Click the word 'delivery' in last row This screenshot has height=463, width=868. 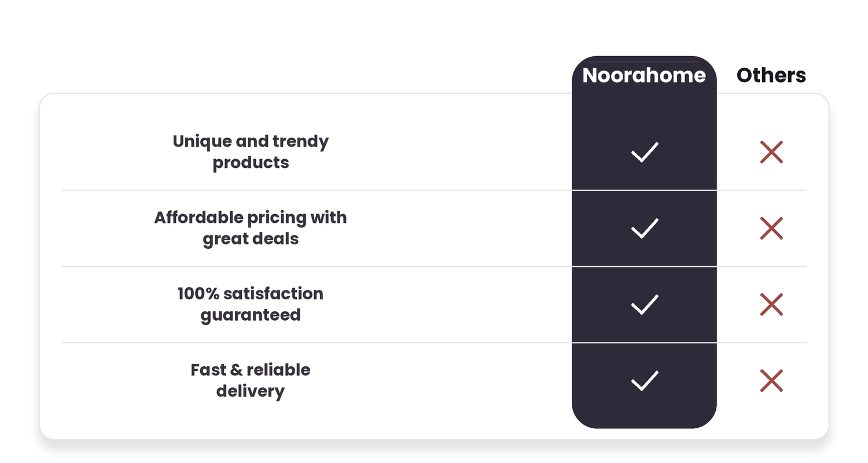[251, 392]
